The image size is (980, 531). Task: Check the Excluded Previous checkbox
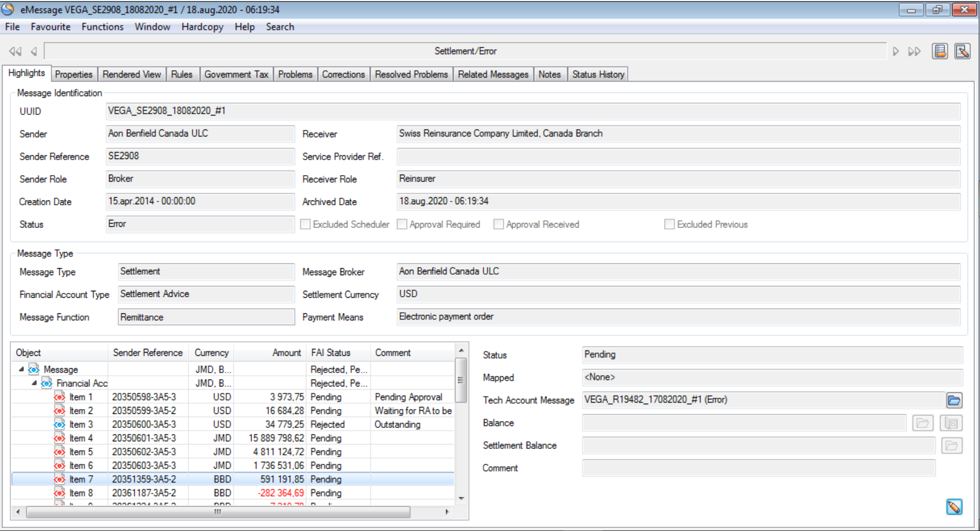coord(669,225)
